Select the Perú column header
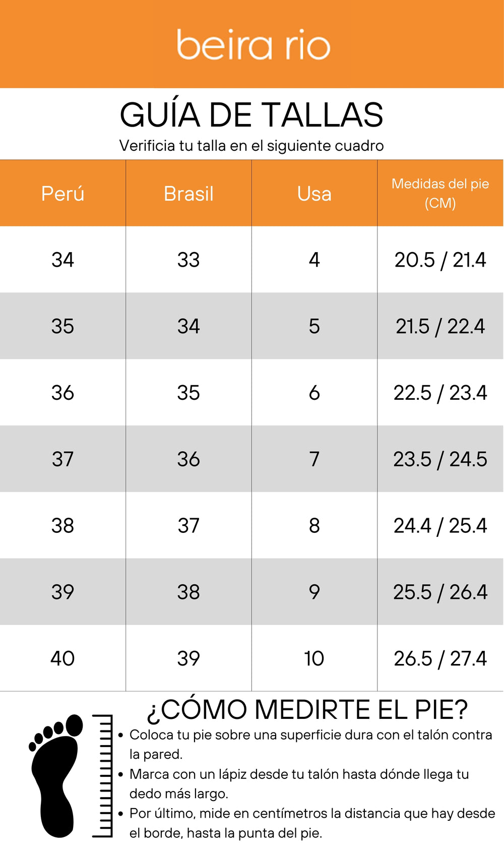 tap(62, 194)
